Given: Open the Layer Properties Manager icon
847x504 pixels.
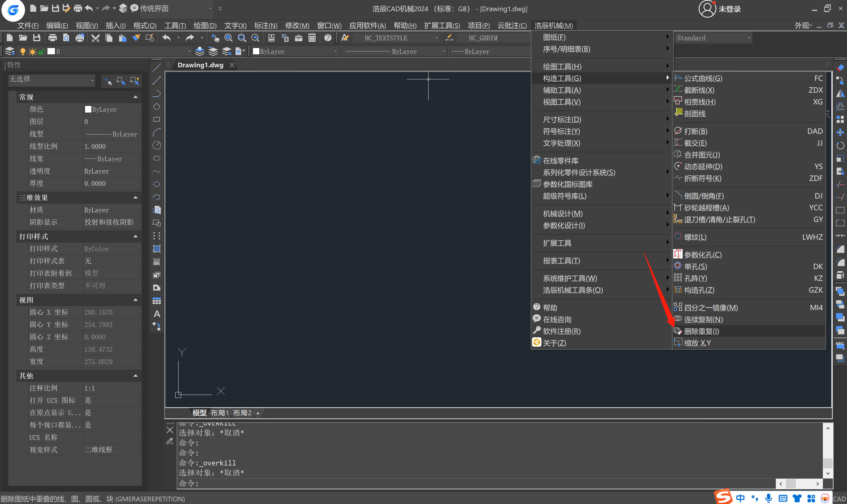Looking at the screenshot, I should tap(9, 51).
